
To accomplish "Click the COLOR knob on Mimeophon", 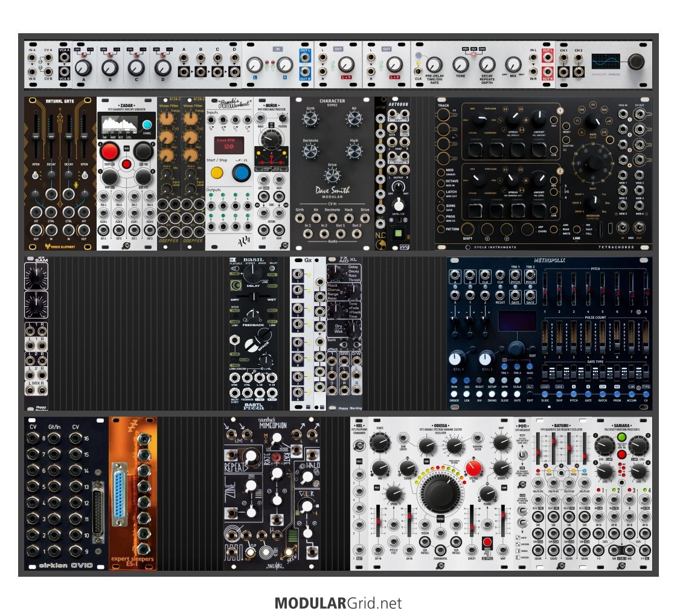I will click(x=306, y=507).
